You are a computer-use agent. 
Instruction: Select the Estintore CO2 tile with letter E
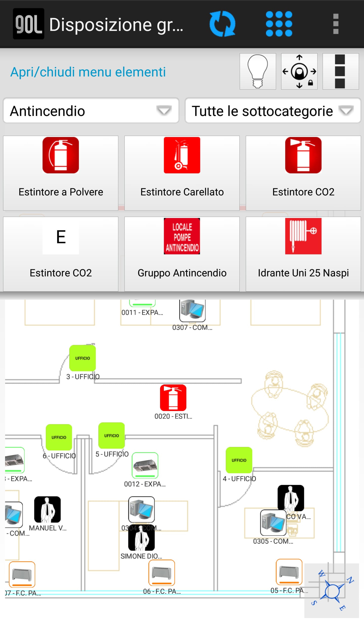61,254
